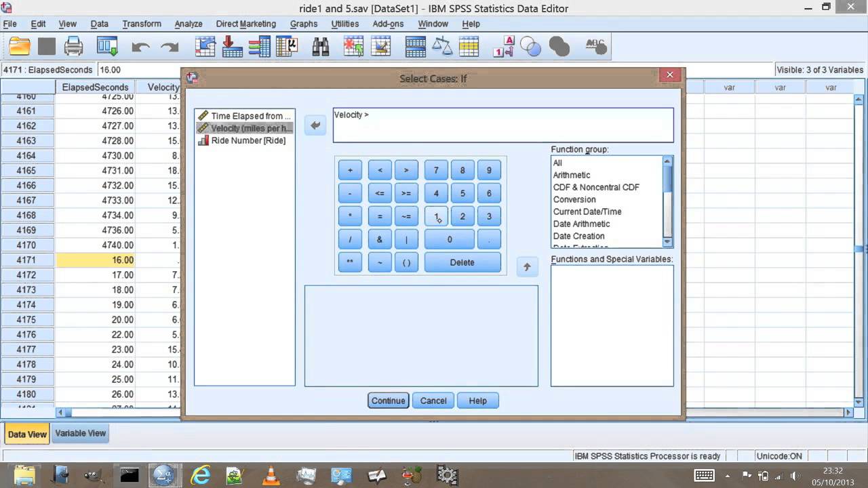Screen dimensions: 868x488
Task: Switch to the Variable View tab
Action: coord(81,433)
